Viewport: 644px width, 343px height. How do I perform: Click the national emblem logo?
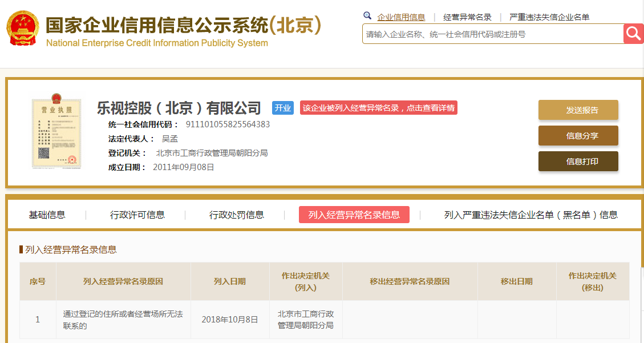(23, 29)
